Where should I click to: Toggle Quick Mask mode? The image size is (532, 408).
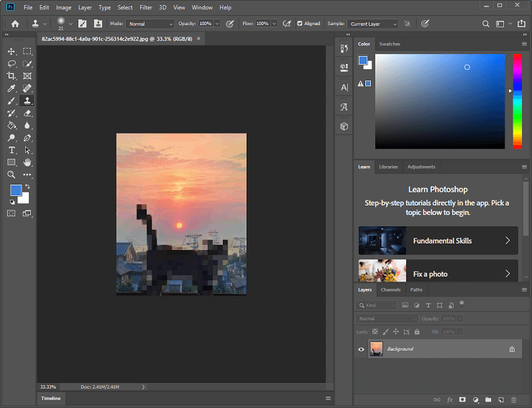(x=12, y=213)
